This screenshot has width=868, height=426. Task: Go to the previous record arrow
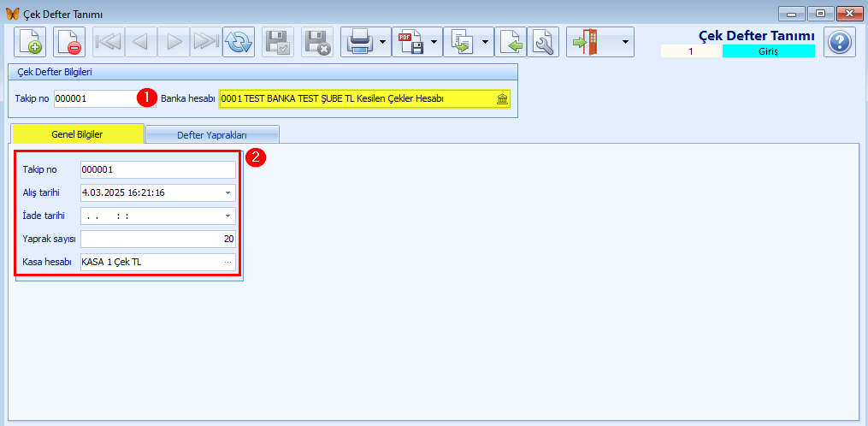(141, 42)
